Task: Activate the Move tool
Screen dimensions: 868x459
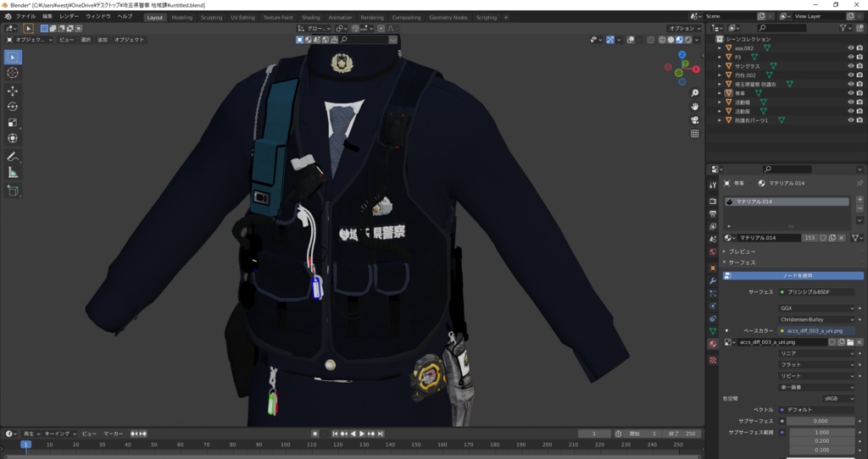Action: (x=13, y=91)
